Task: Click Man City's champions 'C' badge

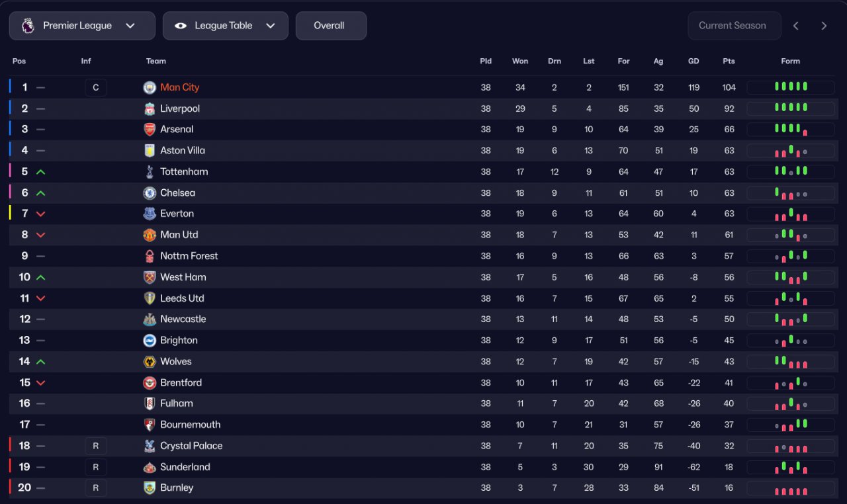Action: pyautogui.click(x=95, y=87)
